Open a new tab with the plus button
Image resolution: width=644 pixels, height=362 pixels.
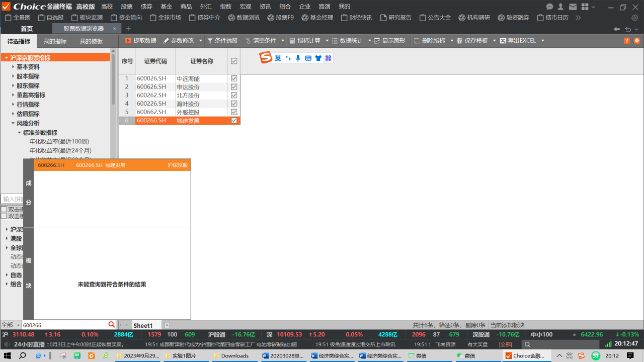click(x=128, y=29)
